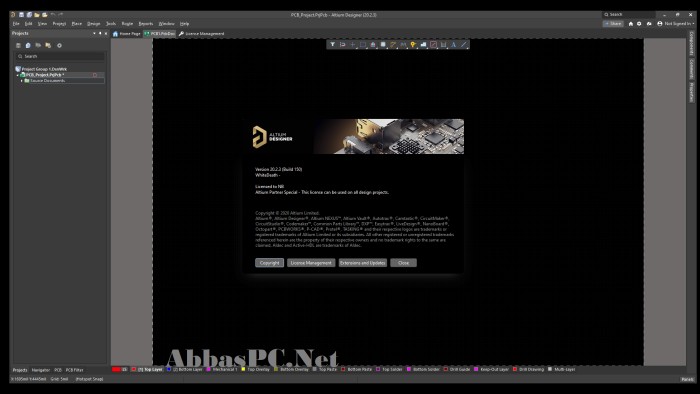Select the Mechanical 1 layer tab
The height and width of the screenshot is (394, 700).
click(x=222, y=369)
